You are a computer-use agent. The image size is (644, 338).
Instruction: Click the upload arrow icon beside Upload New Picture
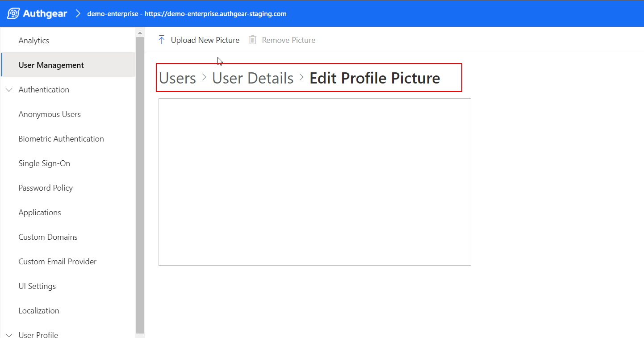[x=161, y=40]
